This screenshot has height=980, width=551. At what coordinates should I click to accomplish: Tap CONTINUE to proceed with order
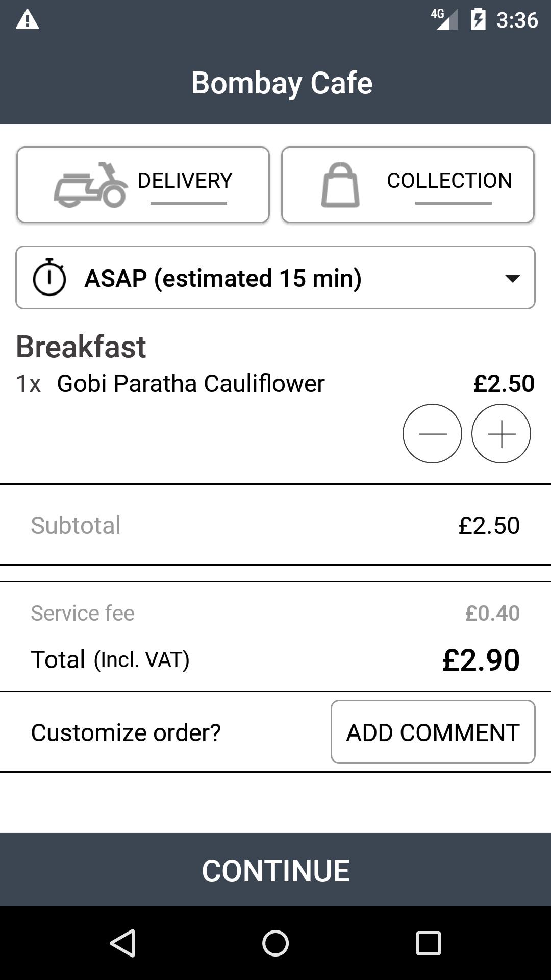(x=275, y=870)
